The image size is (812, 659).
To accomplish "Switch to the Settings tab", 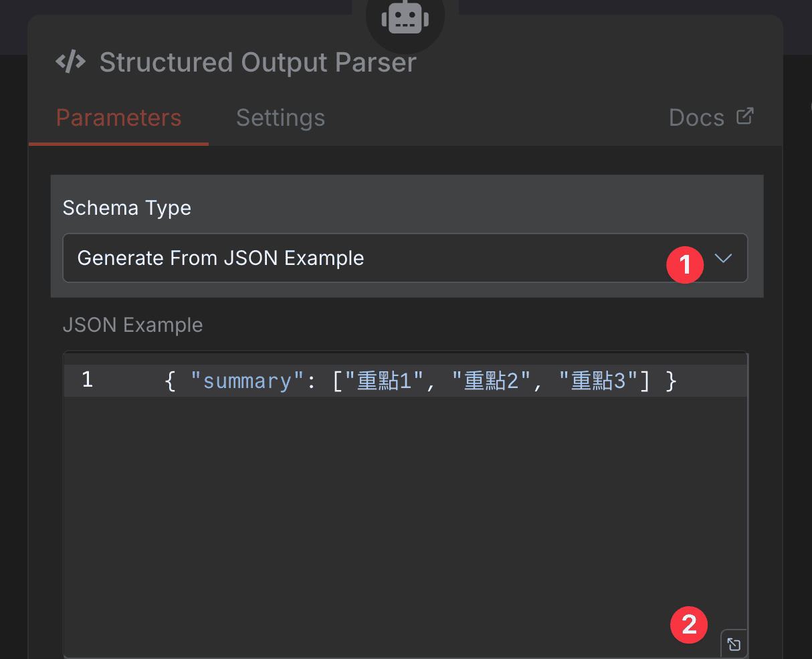I will (x=280, y=117).
